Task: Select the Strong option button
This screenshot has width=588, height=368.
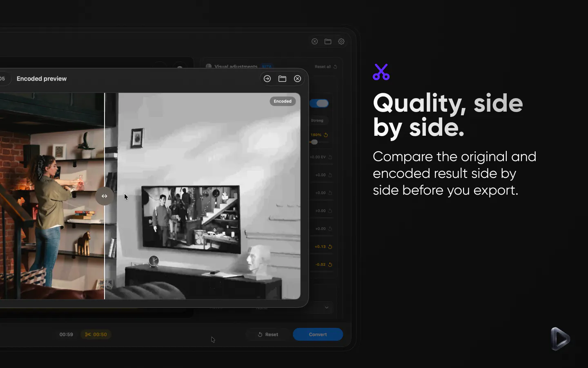Action: [317, 121]
